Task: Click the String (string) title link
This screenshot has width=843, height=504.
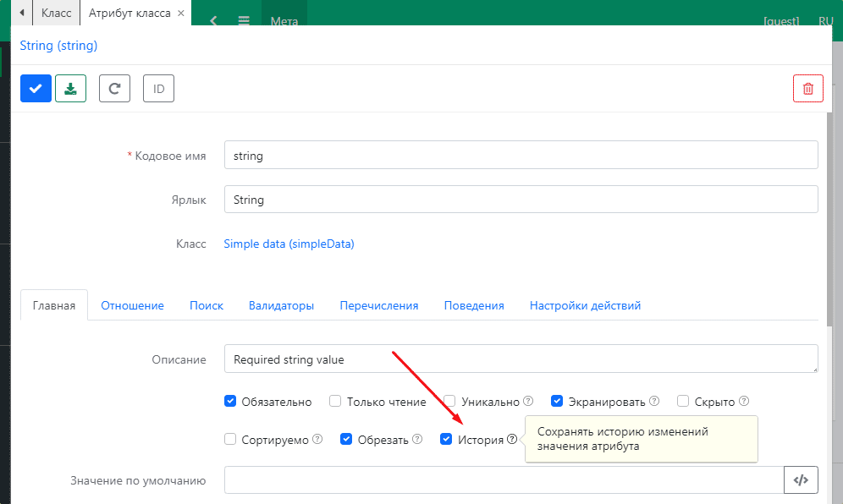Action: 58,46
